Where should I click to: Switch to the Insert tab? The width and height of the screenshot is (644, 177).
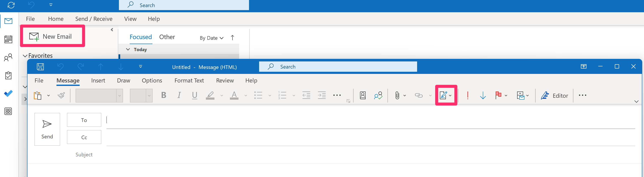tap(98, 81)
